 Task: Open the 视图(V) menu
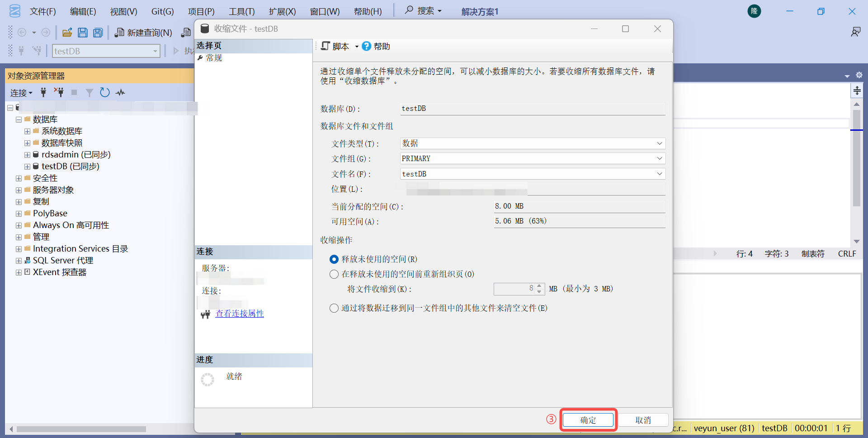(123, 11)
